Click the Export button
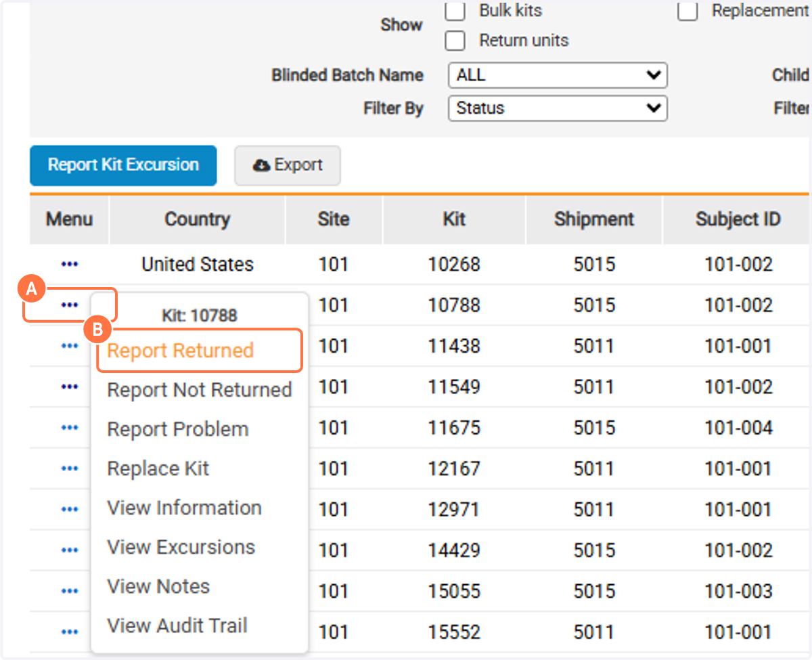Viewport: 812px width, 660px height. 288,165
